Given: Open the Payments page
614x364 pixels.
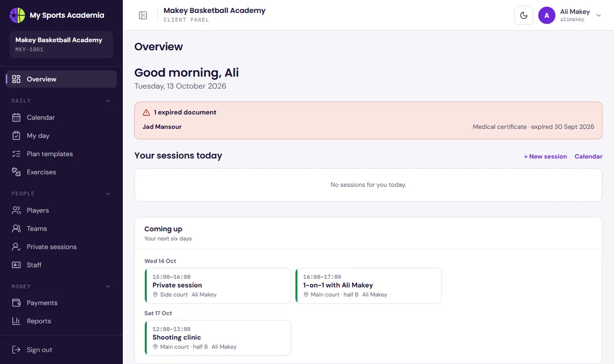Looking at the screenshot, I should (61, 303).
